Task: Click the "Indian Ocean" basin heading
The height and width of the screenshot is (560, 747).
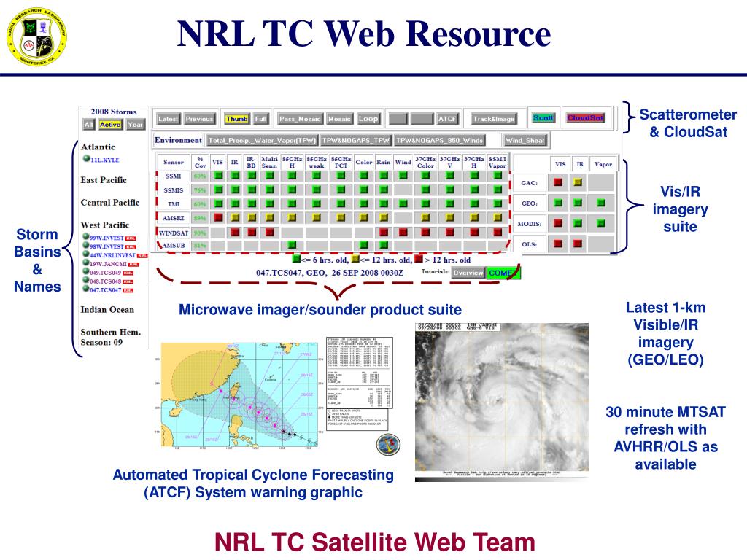Action: [x=107, y=309]
